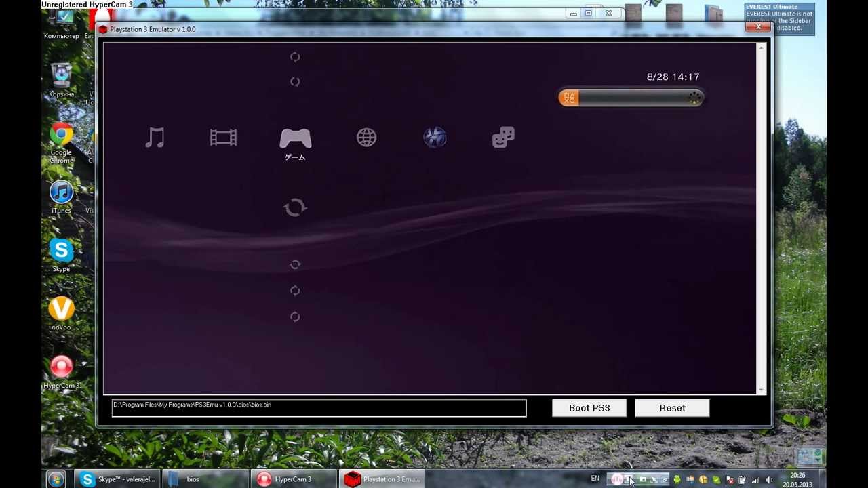Viewport: 868px width, 488px height.
Task: Switch to the bios folder taskbar button
Action: [205, 479]
